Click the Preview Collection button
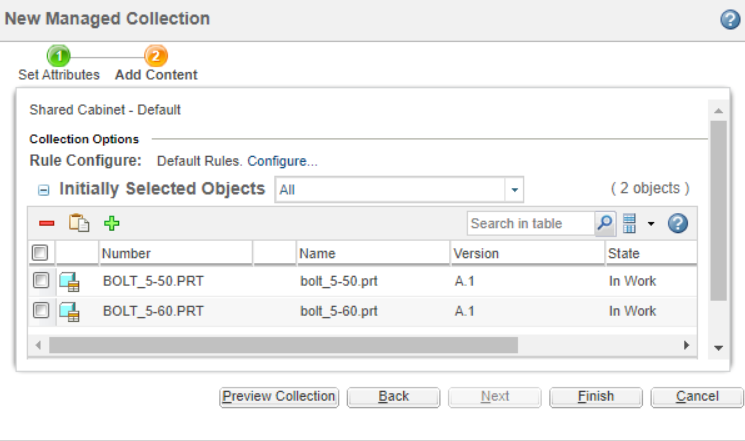 (x=279, y=397)
